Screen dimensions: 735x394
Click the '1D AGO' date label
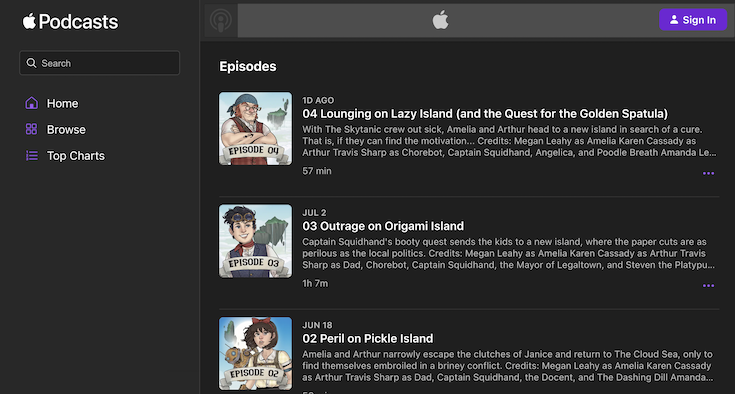click(x=318, y=100)
